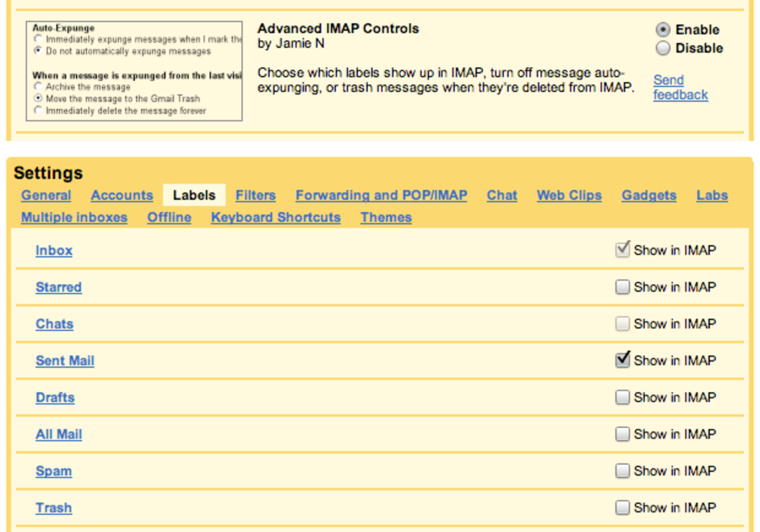
Task: Click the Send feedback link
Action: (x=680, y=87)
